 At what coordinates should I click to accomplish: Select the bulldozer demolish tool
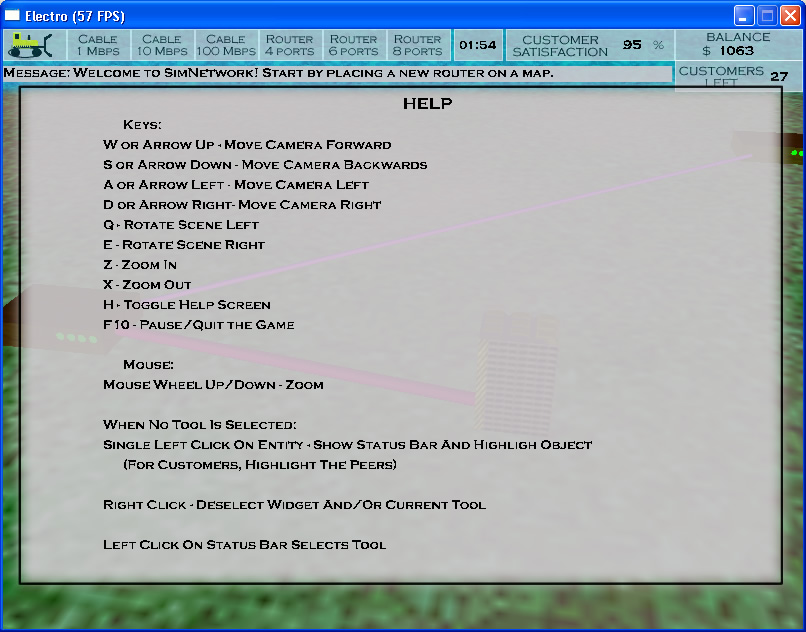pyautogui.click(x=33, y=45)
